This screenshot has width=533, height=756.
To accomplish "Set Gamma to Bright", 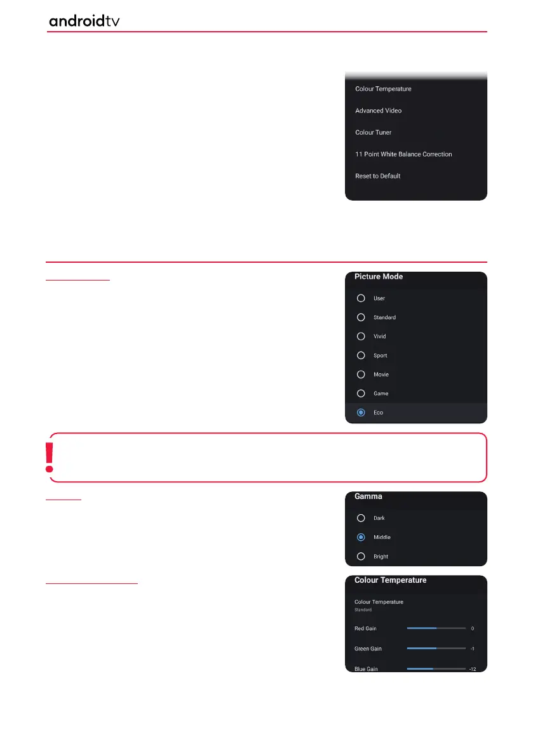I will click(x=361, y=557).
